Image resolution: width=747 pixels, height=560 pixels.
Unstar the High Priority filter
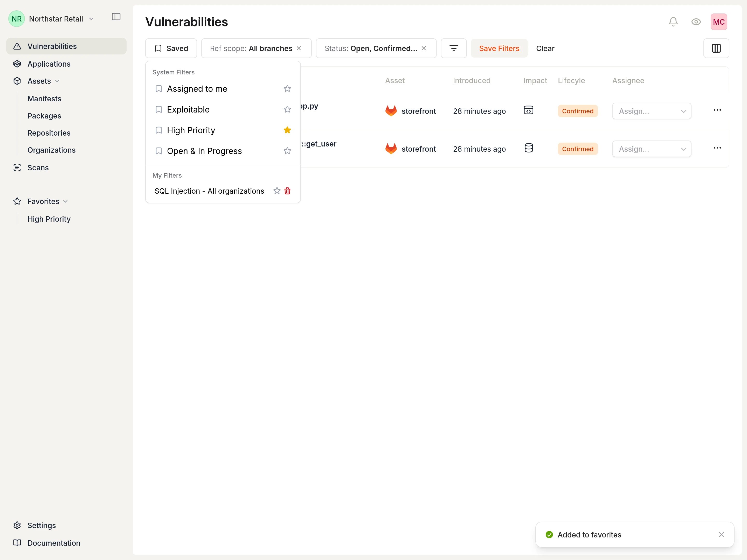pos(287,130)
